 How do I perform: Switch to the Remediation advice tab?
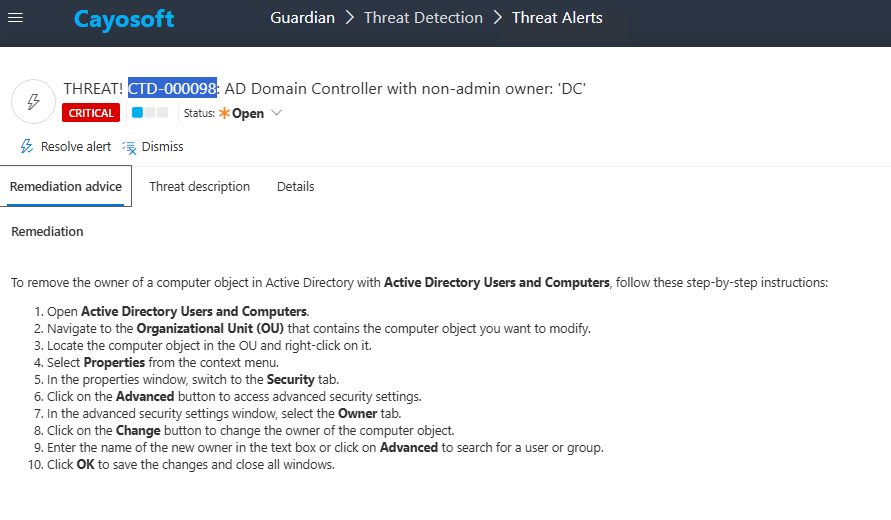(66, 187)
